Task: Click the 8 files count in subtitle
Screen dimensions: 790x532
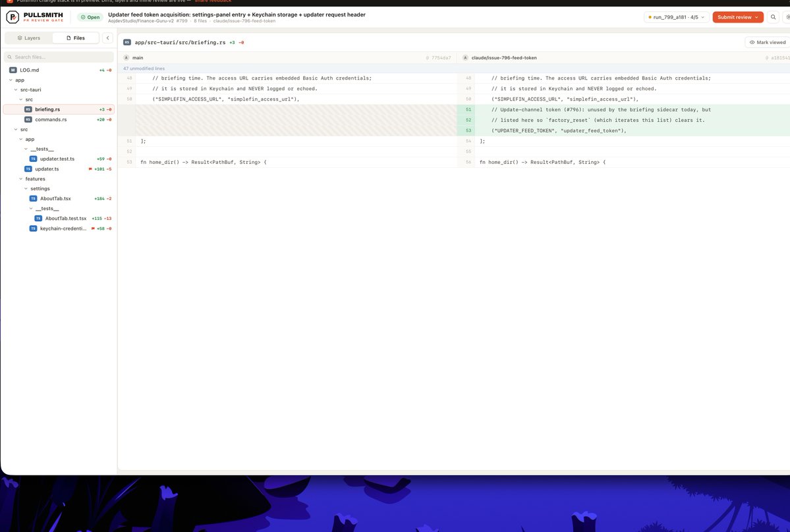Action: (200, 21)
